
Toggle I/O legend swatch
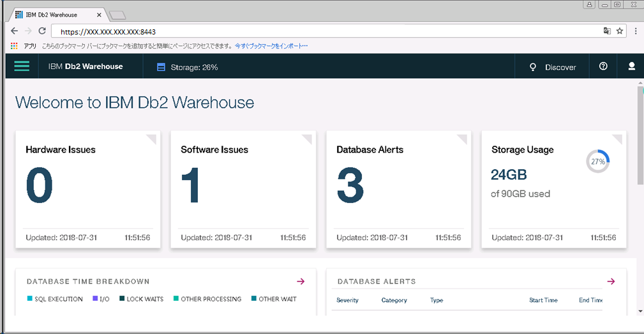coord(95,299)
